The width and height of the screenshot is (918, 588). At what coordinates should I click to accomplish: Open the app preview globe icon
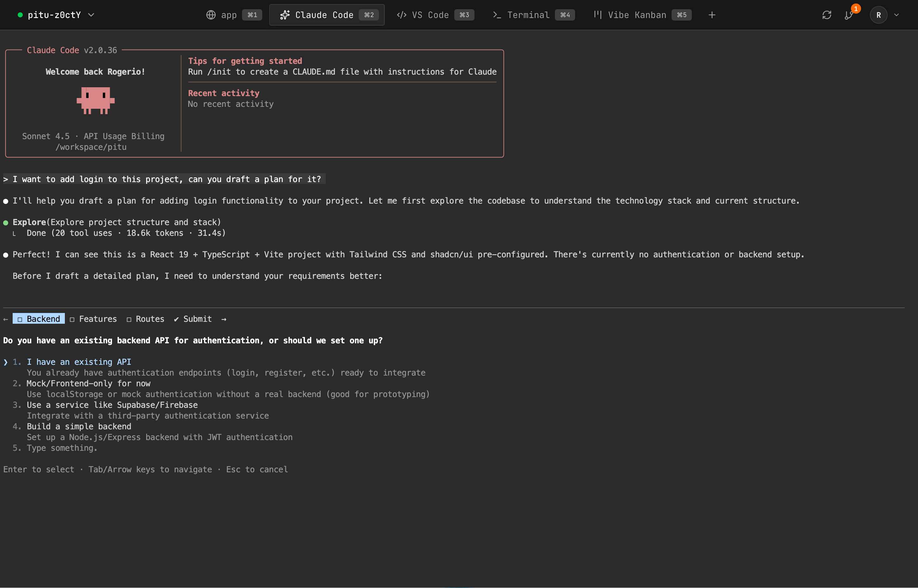coord(211,15)
